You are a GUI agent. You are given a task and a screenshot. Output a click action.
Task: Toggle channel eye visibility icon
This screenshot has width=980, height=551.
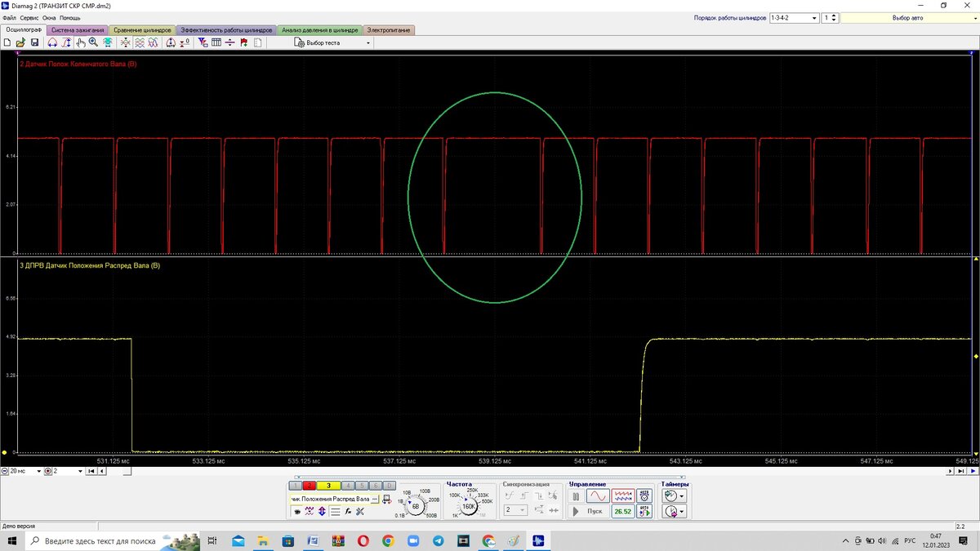[x=296, y=511]
